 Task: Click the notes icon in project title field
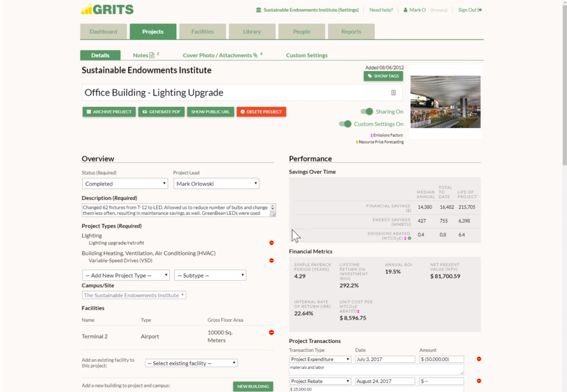(393, 93)
